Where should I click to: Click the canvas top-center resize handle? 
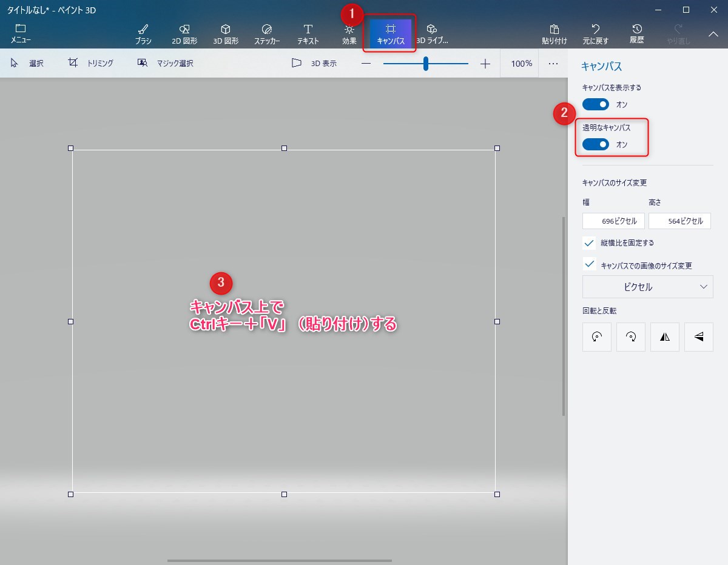(x=284, y=148)
